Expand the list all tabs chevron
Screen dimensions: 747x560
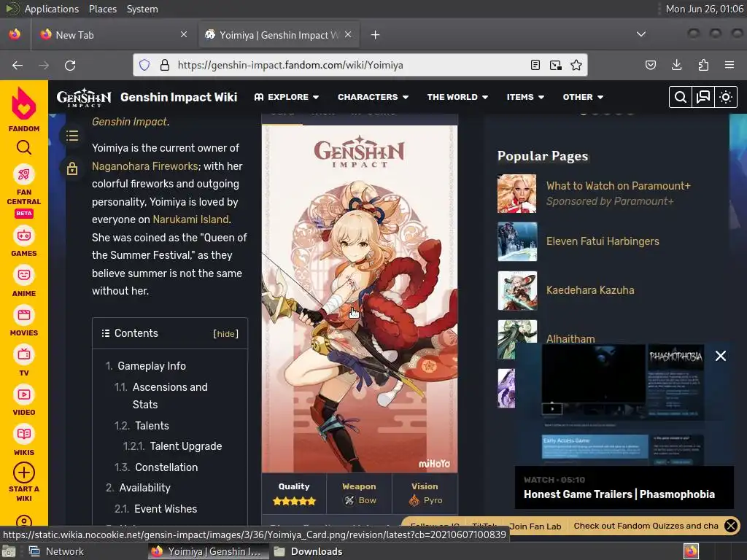point(641,34)
